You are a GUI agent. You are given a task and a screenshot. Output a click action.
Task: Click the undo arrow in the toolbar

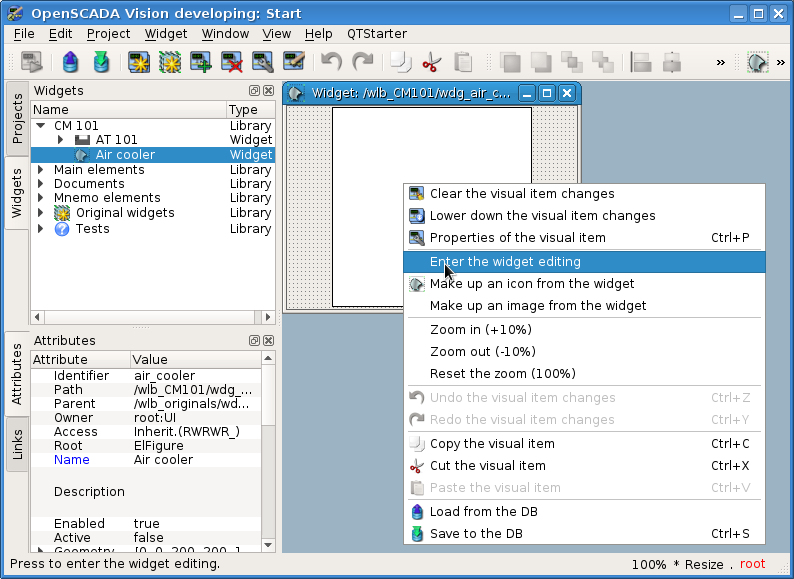(x=332, y=62)
